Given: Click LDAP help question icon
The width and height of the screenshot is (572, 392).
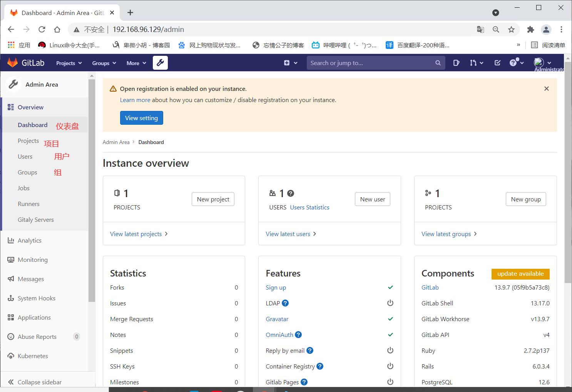Looking at the screenshot, I should [x=285, y=303].
